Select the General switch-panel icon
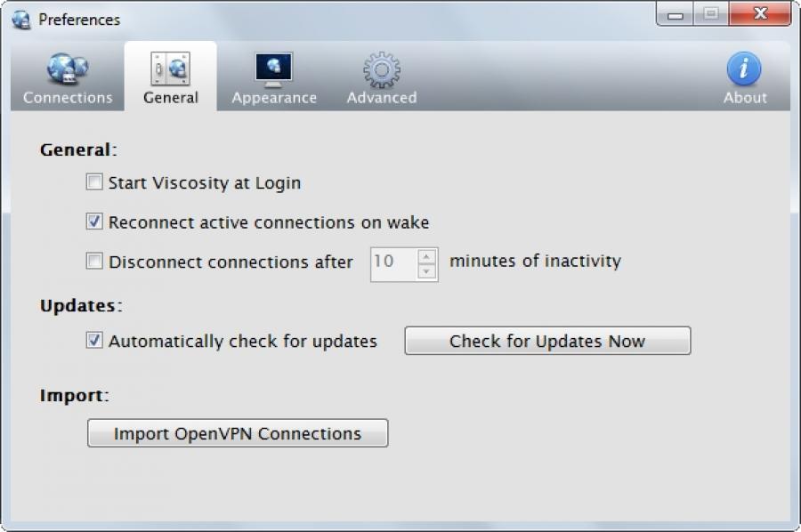 pos(171,69)
